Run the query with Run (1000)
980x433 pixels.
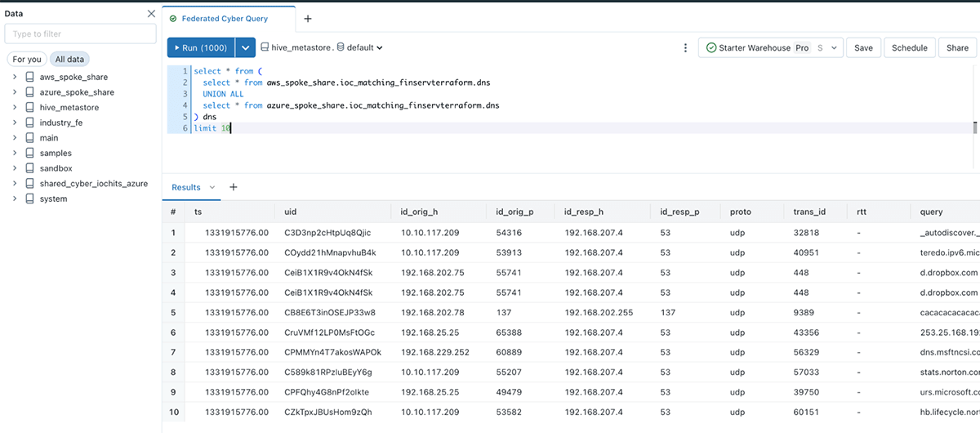tap(201, 48)
